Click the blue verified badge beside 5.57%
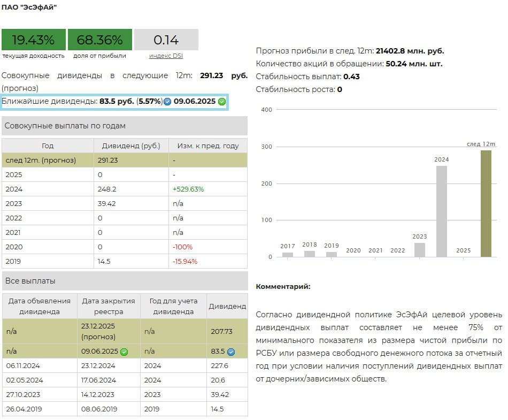This screenshot has height=420, width=508. [167, 102]
